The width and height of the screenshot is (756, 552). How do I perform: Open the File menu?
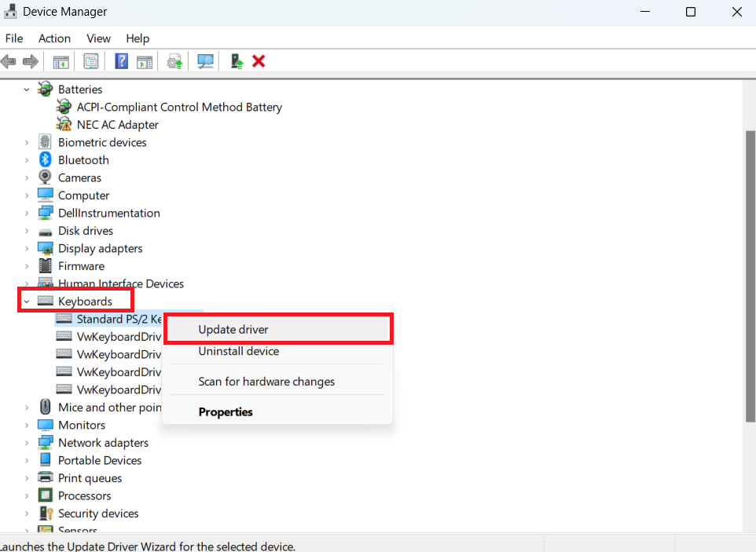click(14, 38)
